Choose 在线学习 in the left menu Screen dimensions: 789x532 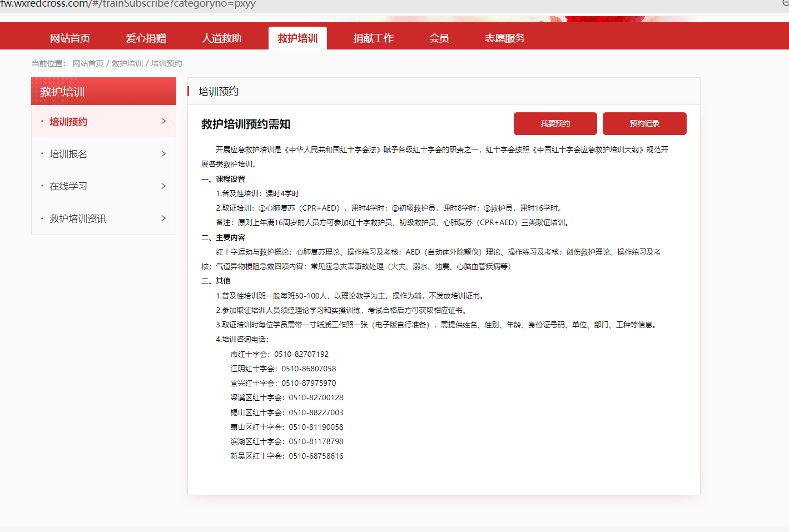pos(68,186)
